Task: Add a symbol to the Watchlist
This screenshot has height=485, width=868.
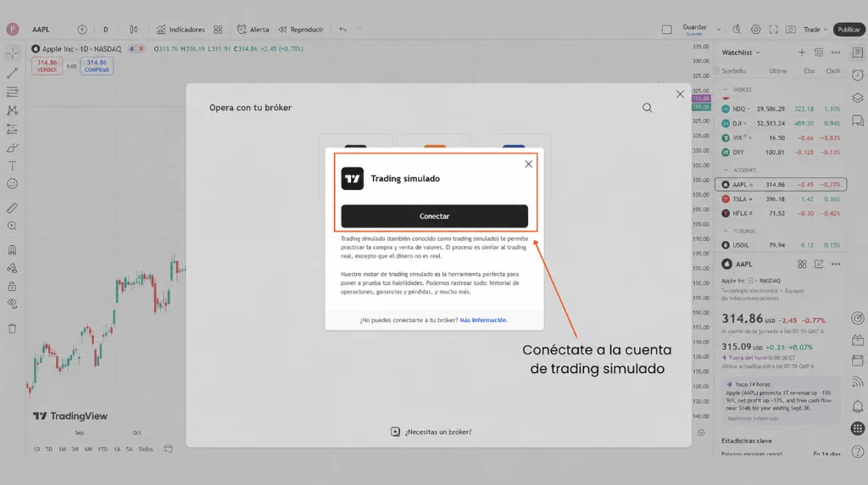Action: (802, 52)
